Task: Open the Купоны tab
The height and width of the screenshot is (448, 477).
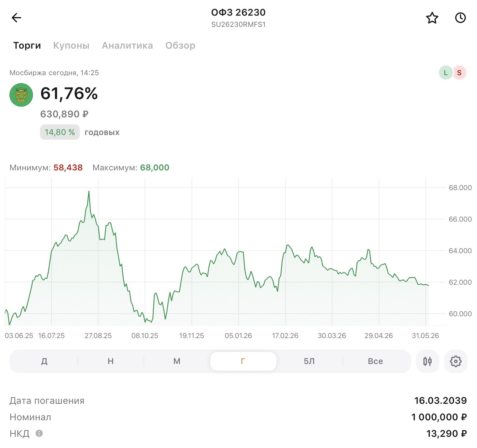Action: (71, 45)
